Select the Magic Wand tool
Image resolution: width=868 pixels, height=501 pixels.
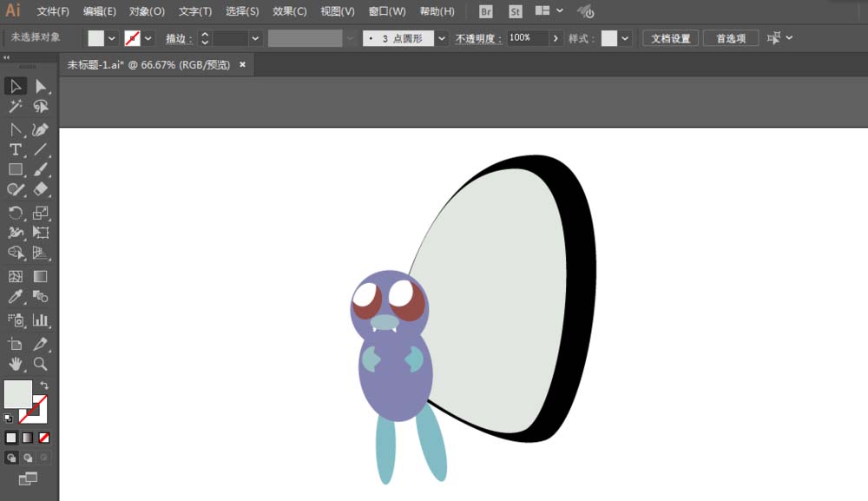pos(15,107)
